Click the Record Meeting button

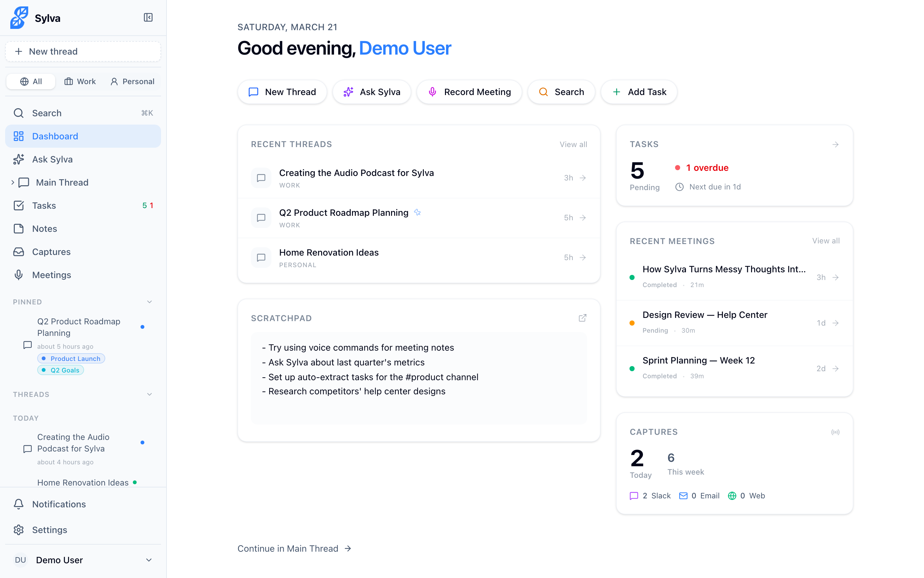469,92
